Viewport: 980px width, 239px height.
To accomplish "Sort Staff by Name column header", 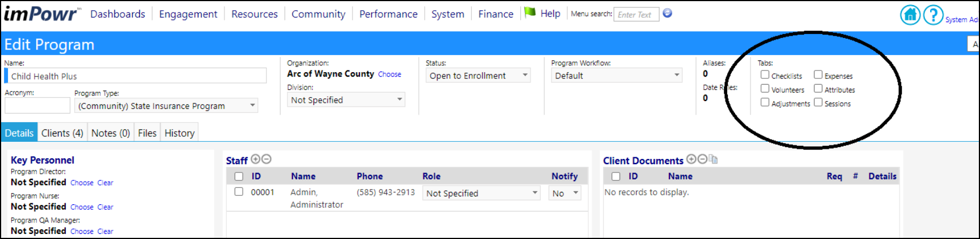I will 303,177.
